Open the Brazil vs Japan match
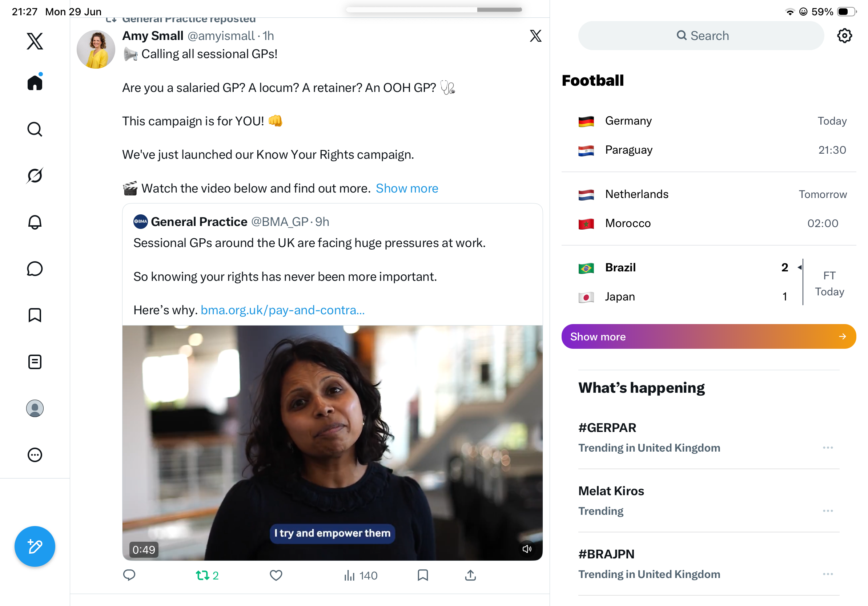Viewport: 868px width, 606px height. coord(708,282)
